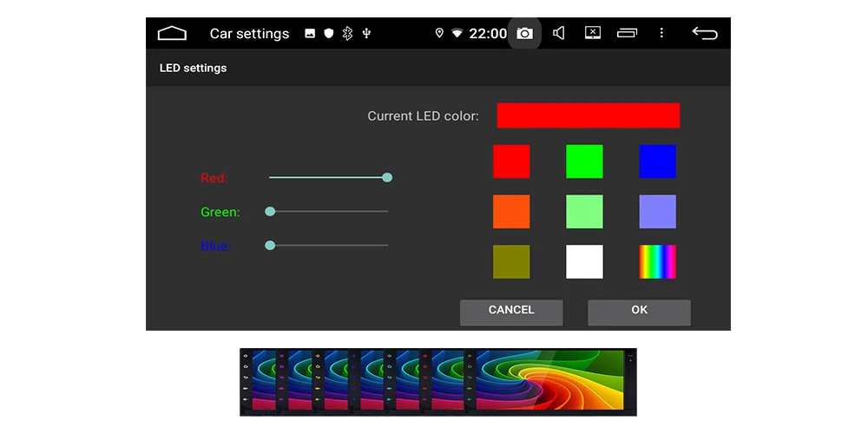
Task: Click the Green: label
Action: (x=220, y=212)
